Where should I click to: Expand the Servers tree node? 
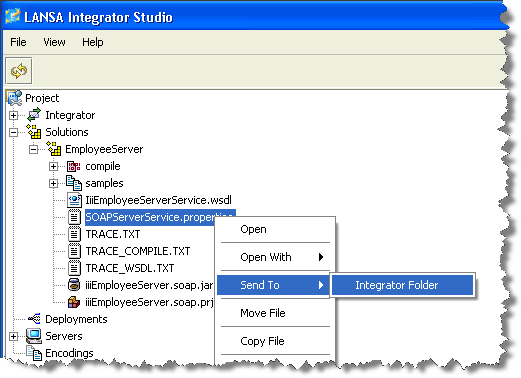tap(14, 336)
